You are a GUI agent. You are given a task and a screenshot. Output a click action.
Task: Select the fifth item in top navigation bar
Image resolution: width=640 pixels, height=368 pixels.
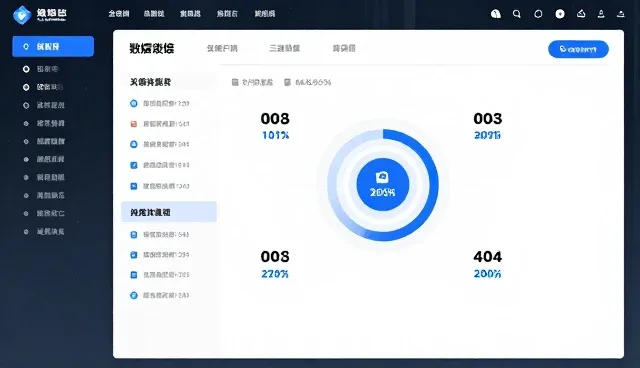tap(265, 14)
